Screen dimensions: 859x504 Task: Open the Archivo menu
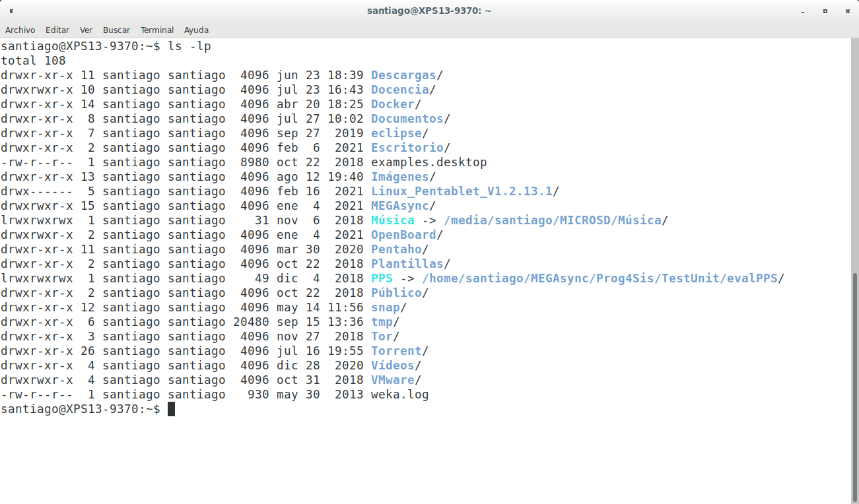coord(20,30)
